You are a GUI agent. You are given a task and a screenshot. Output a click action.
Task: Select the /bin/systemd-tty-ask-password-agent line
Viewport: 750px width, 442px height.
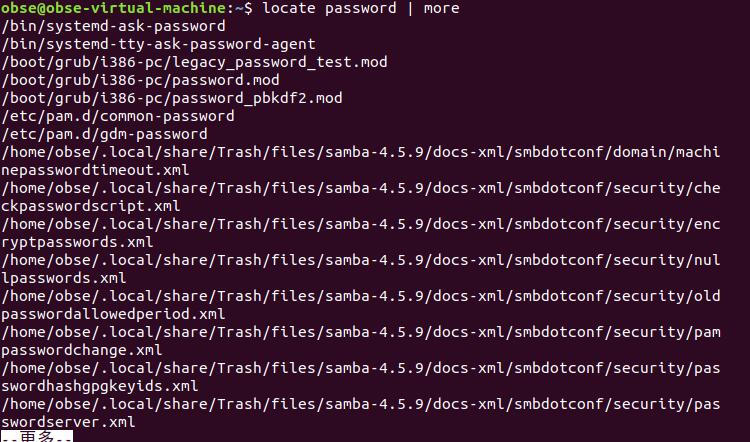click(x=159, y=44)
